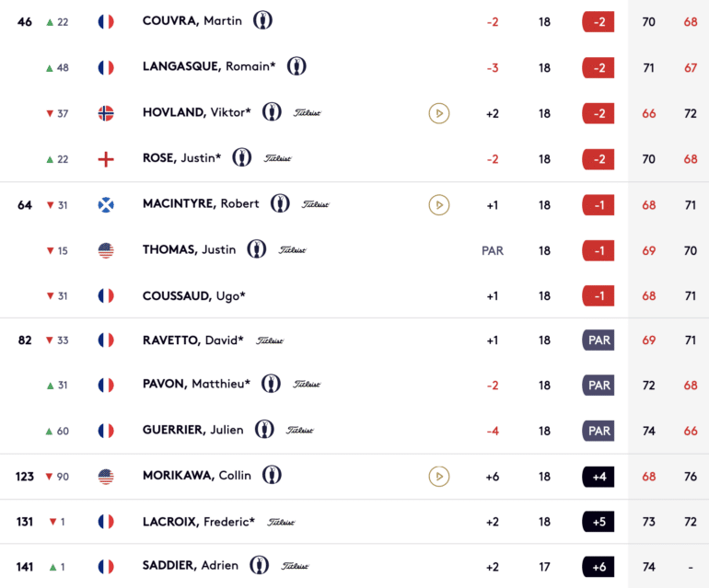
Task: Click the Titleist logo next to Rose, Justin
Action: (x=278, y=158)
